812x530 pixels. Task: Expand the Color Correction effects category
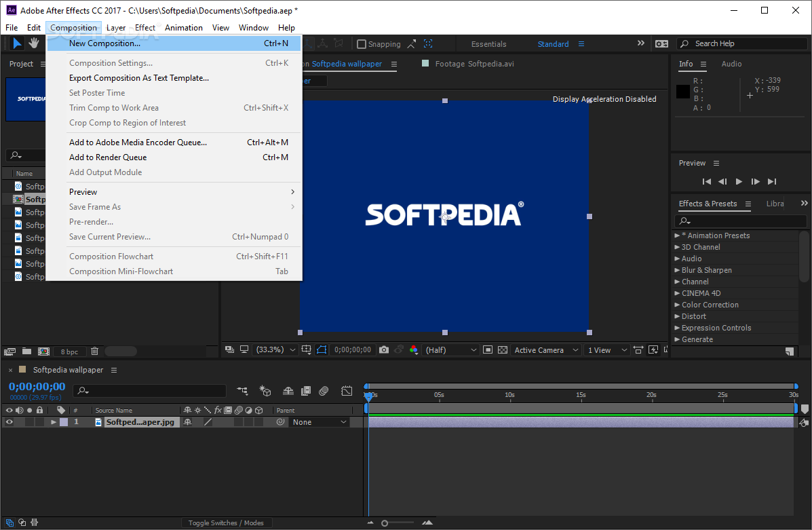677,305
